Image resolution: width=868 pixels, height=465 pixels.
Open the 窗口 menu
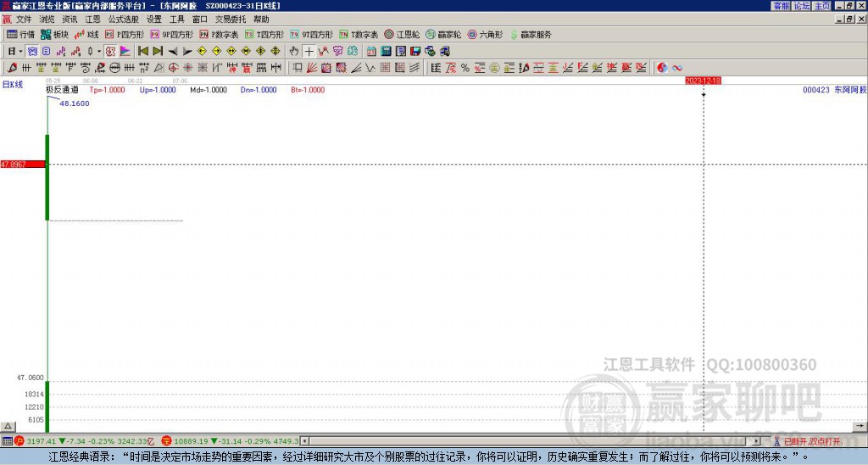pyautogui.click(x=200, y=20)
